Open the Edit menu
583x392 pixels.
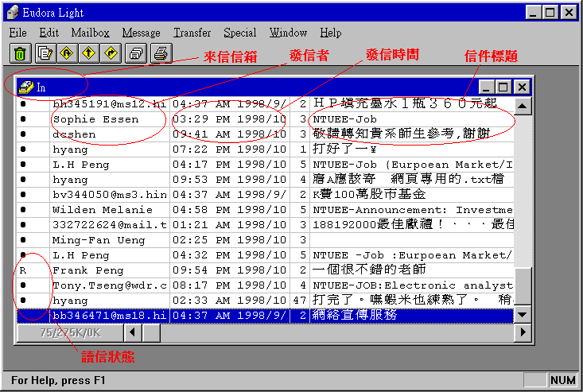click(49, 33)
